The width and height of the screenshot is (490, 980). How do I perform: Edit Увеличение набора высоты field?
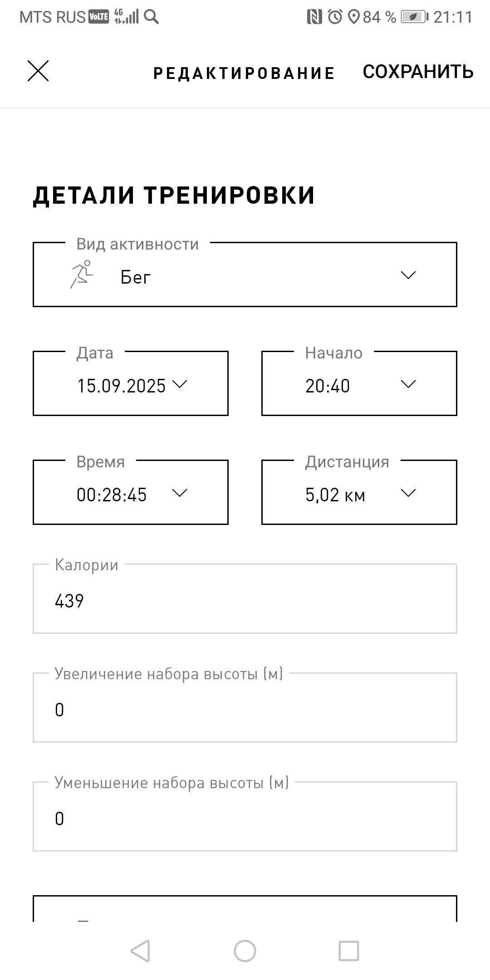(x=245, y=707)
